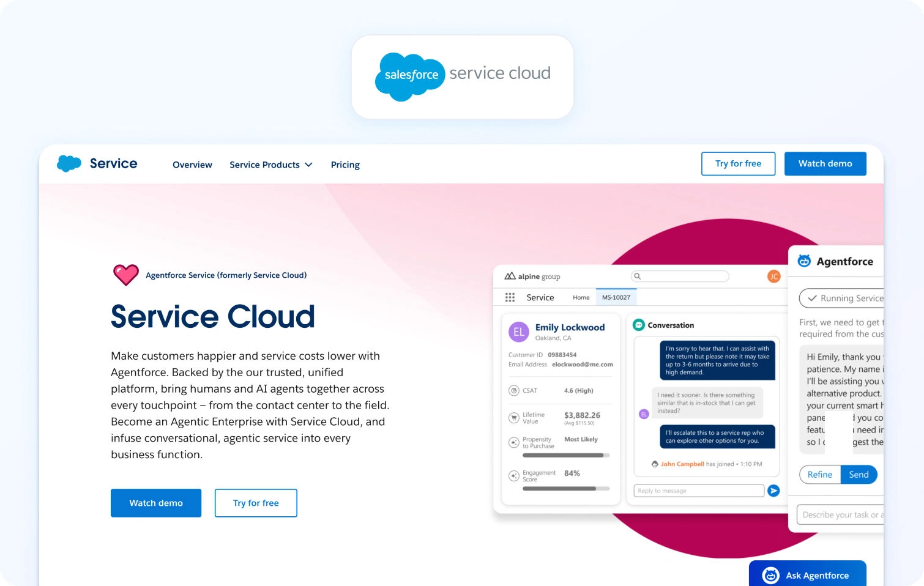Click the Service brand text link

click(114, 163)
